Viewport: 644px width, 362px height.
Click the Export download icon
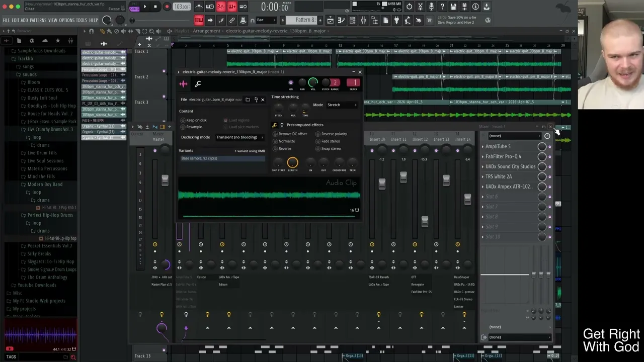(x=487, y=7)
